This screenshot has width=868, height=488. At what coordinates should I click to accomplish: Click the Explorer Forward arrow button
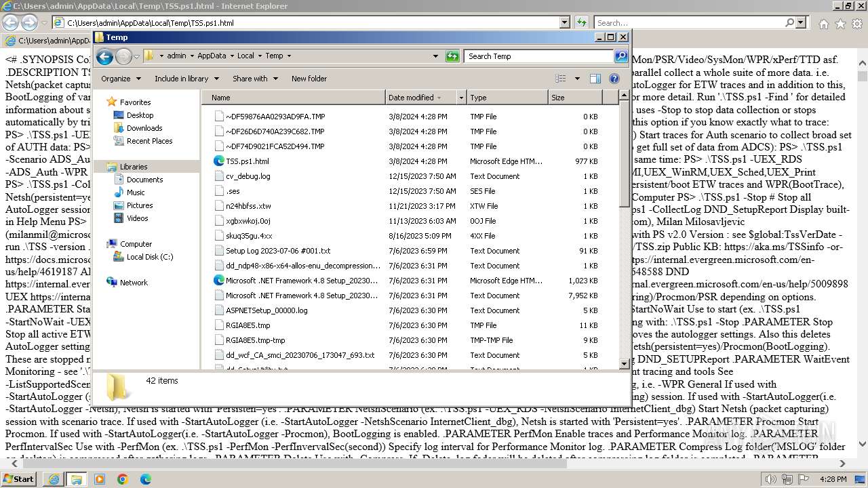(123, 56)
